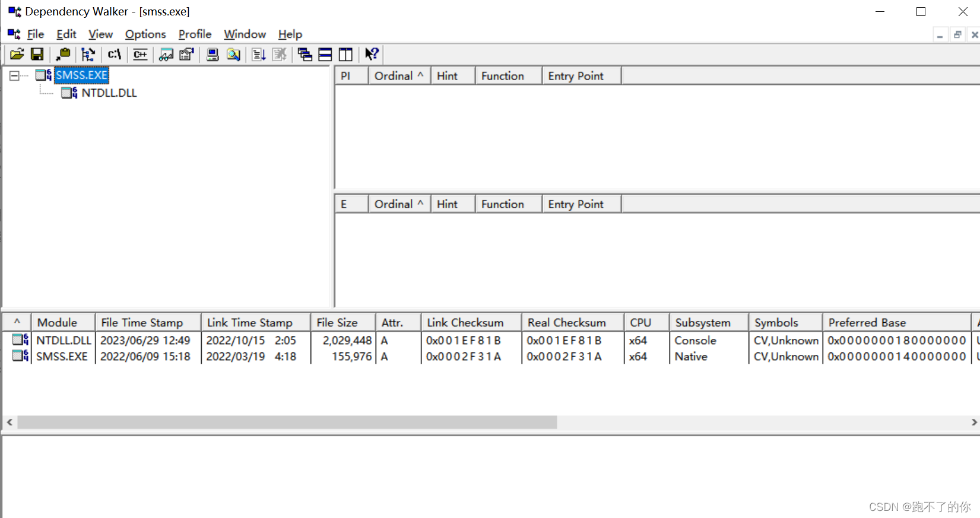Click module list scroll right arrow
980x518 pixels.
click(x=973, y=422)
